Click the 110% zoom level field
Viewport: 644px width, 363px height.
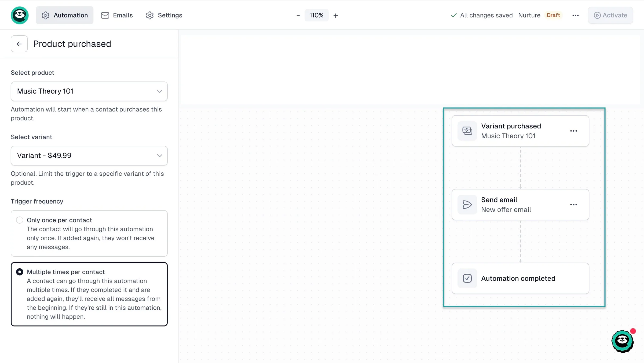pyautogui.click(x=316, y=15)
